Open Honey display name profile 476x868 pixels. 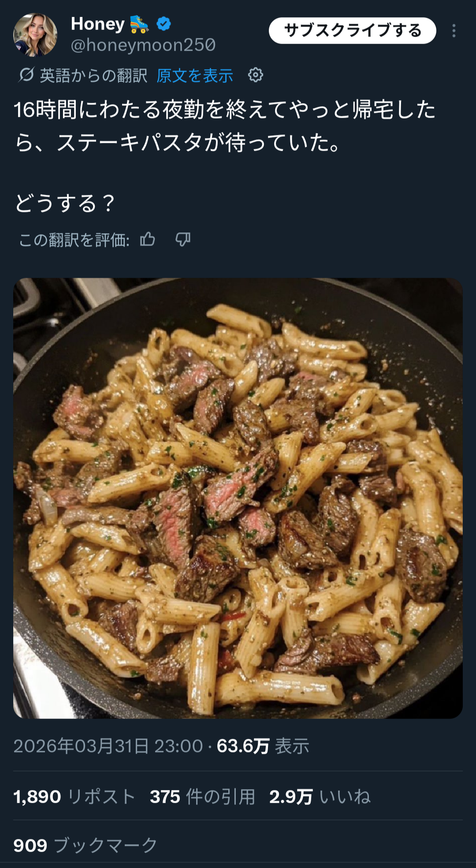pyautogui.click(x=98, y=24)
